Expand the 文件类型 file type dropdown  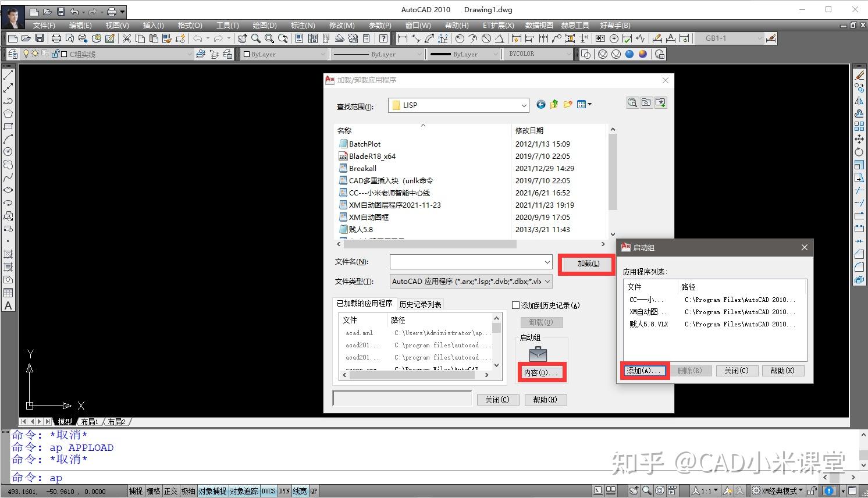547,282
